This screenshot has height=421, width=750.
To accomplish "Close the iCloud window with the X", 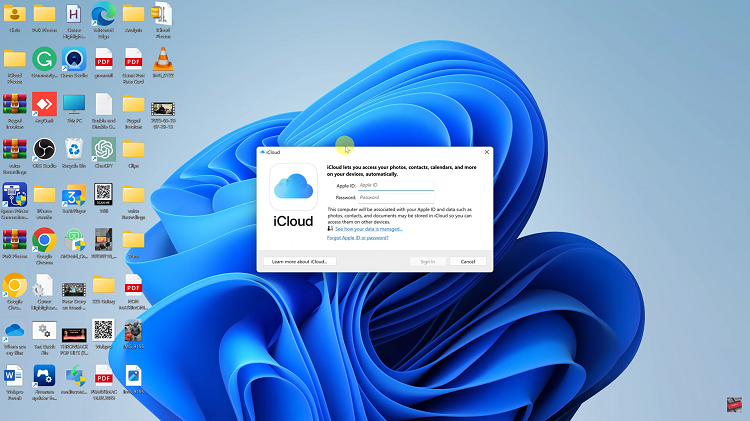I will point(486,152).
